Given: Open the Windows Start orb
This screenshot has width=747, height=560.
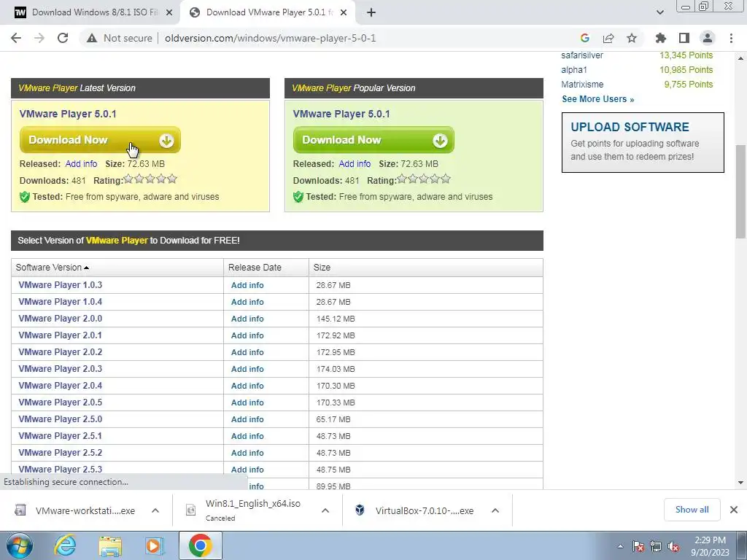Looking at the screenshot, I should (20, 545).
